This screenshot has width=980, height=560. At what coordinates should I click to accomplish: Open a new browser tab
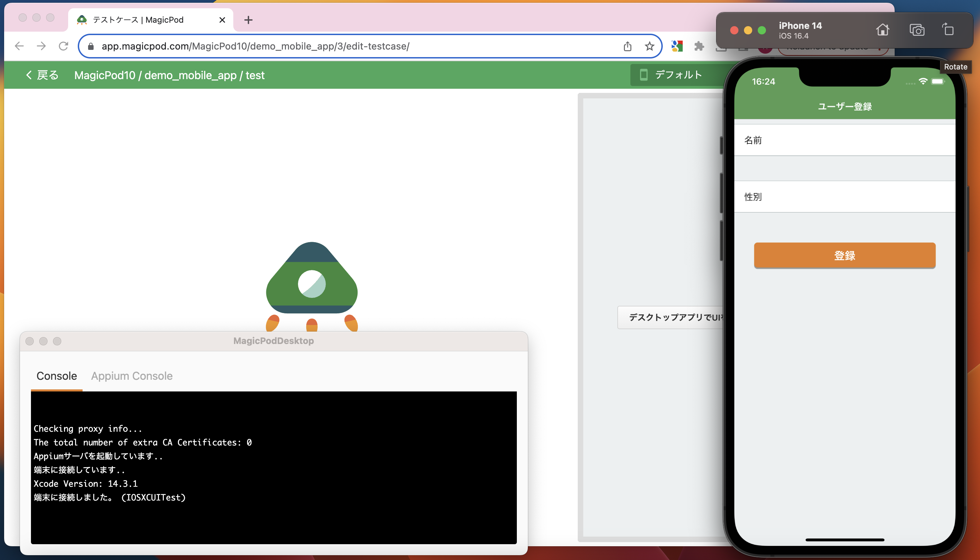248,20
